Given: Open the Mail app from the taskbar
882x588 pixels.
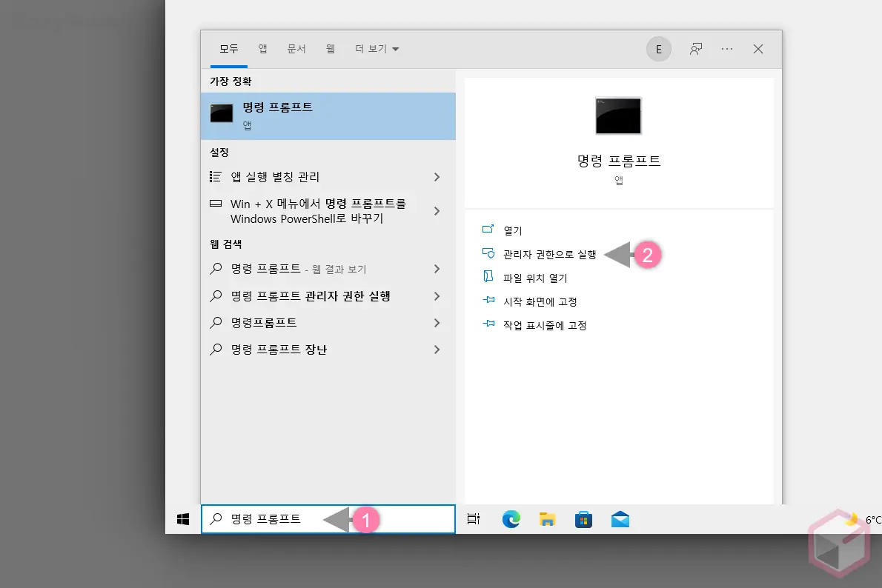Looking at the screenshot, I should (x=620, y=519).
